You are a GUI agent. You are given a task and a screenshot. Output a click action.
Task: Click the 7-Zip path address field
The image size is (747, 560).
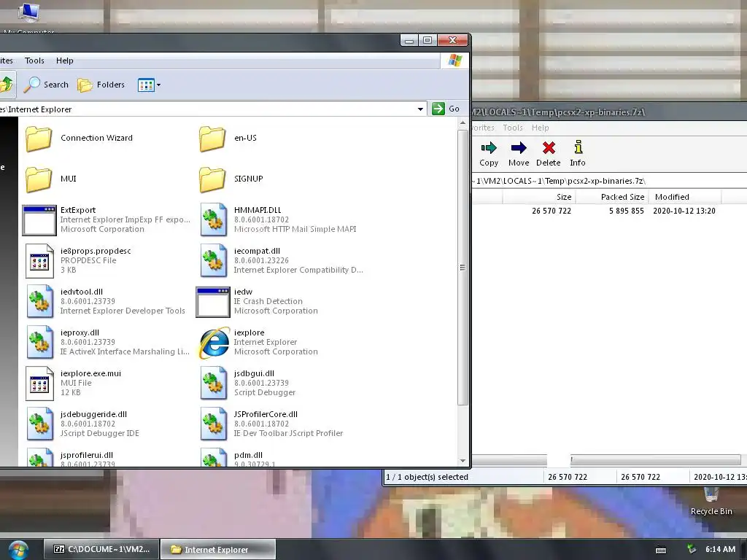[x=609, y=181]
